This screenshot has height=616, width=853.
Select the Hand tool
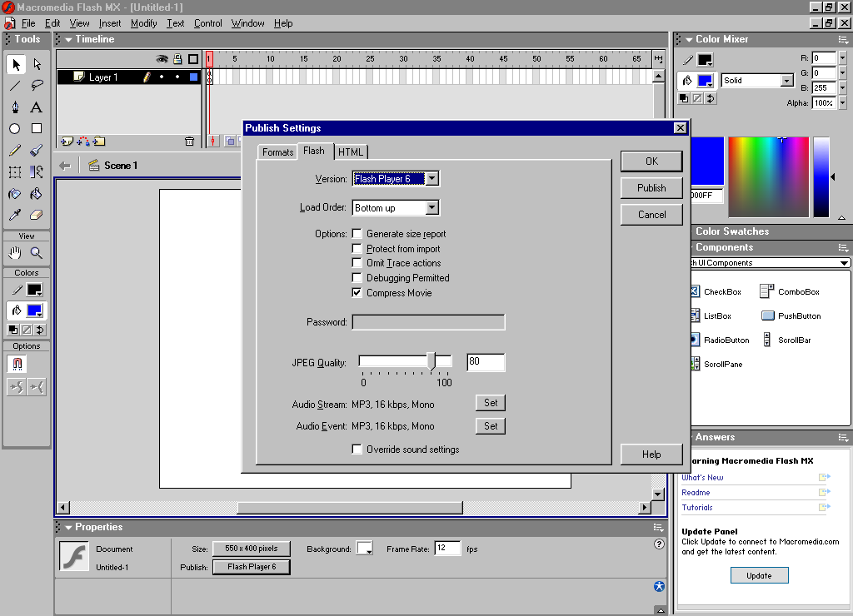(x=16, y=253)
